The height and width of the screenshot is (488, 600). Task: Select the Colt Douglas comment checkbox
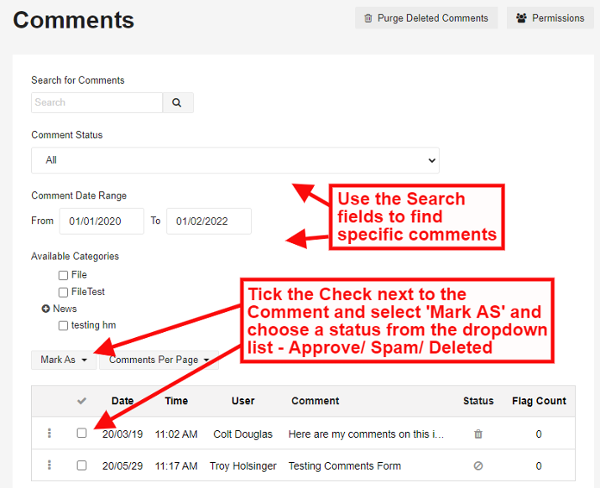click(82, 434)
